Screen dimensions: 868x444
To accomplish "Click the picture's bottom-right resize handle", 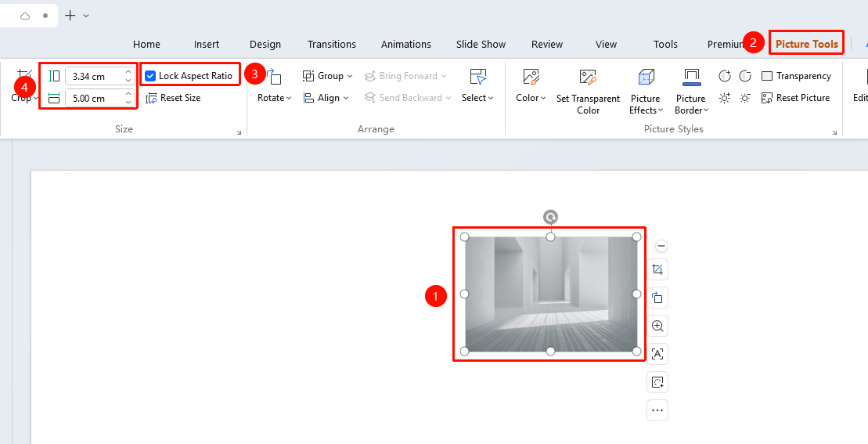I will tap(636, 351).
